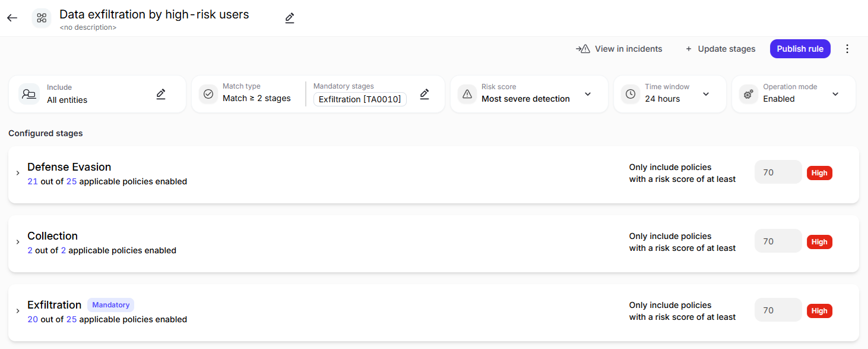The width and height of the screenshot is (868, 349).
Task: Click the Operation mode gear icon
Action: click(749, 94)
